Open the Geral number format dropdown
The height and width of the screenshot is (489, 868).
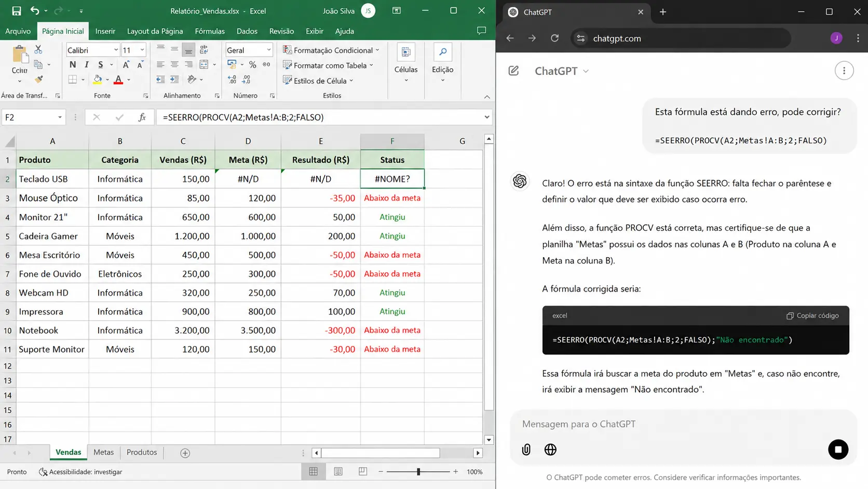tap(268, 50)
